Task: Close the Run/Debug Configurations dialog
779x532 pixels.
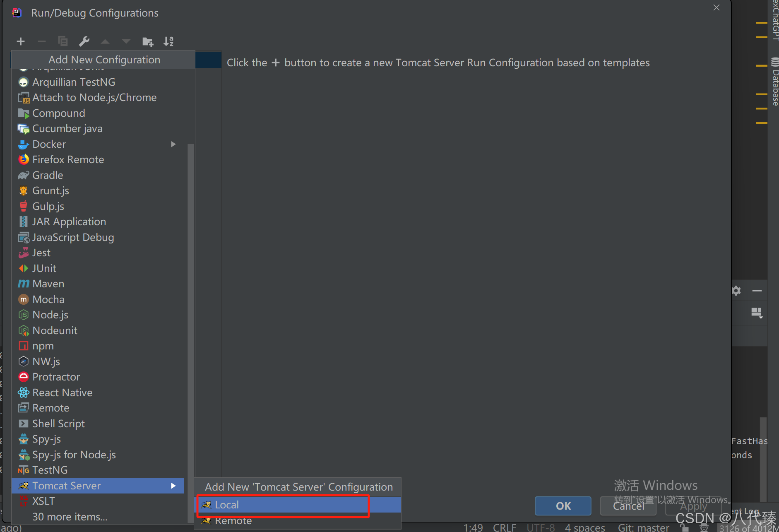Action: pyautogui.click(x=716, y=7)
